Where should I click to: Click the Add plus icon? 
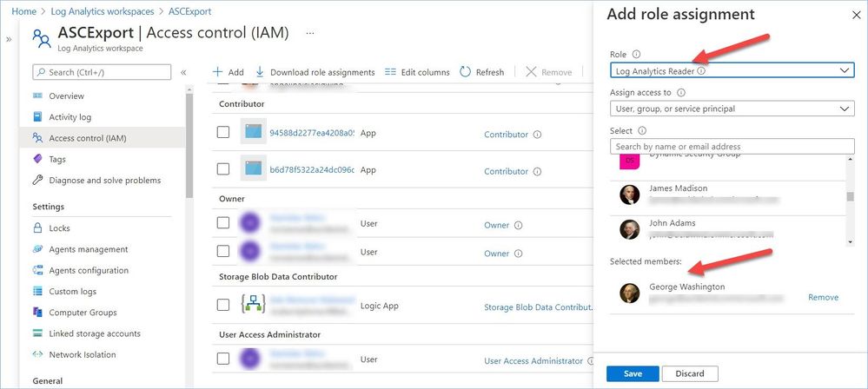[217, 72]
